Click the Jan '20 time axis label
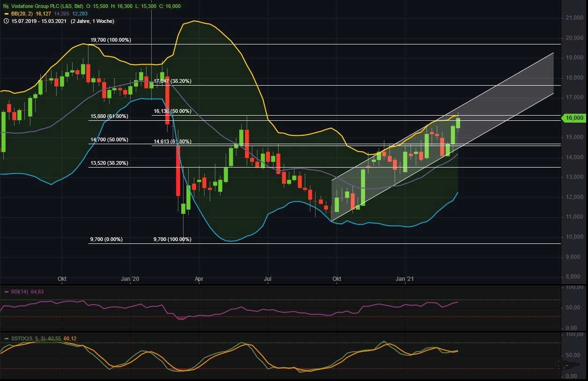Viewport: 588px width, 381px height. point(130,279)
